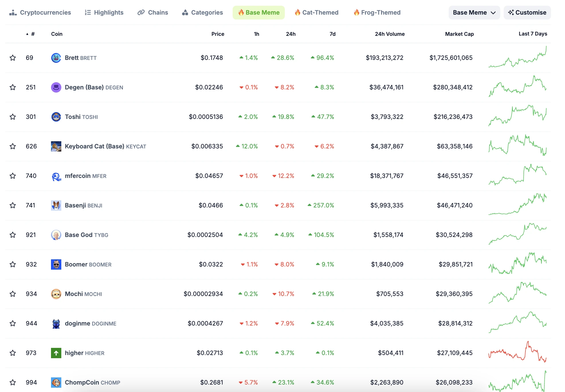Viewport: 565px width, 392px height.
Task: Click the Toshi cat logo icon
Action: pyautogui.click(x=56, y=117)
